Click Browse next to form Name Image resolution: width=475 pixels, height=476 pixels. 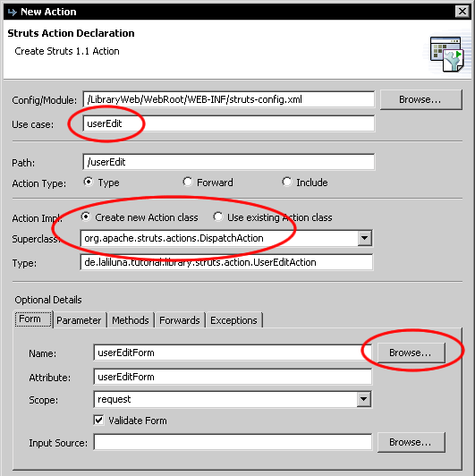coord(411,353)
